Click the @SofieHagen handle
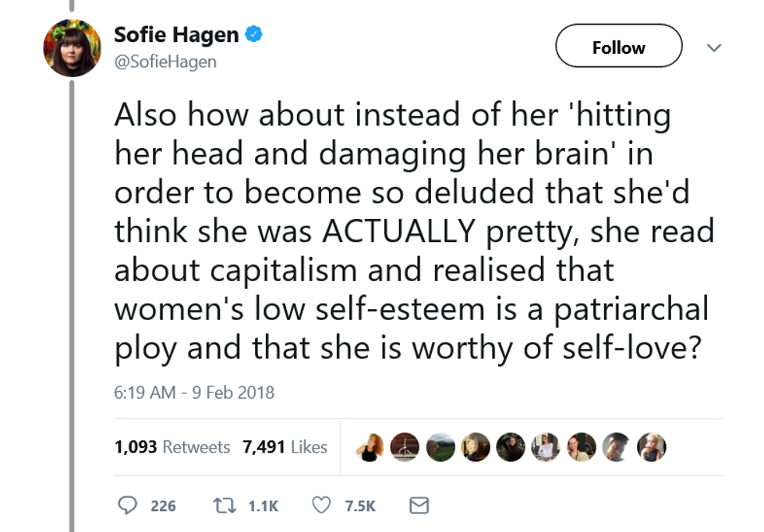 (x=165, y=62)
